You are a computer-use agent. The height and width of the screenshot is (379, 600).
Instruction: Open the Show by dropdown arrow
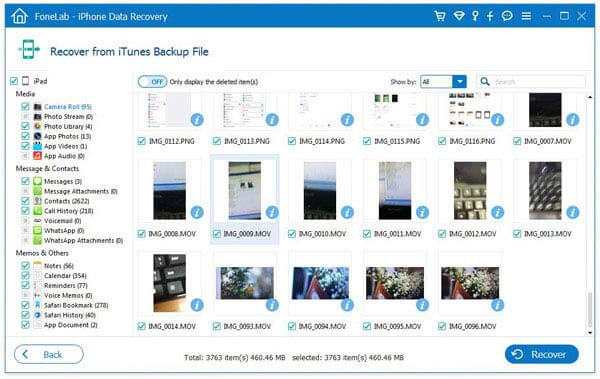click(x=459, y=82)
